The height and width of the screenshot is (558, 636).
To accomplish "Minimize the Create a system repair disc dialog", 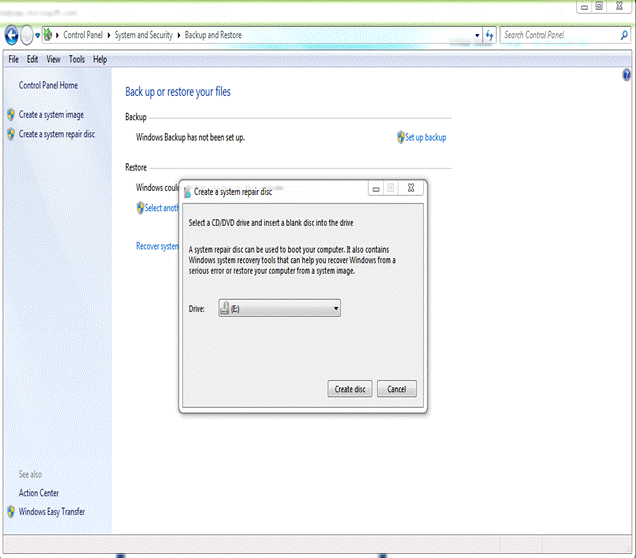I will pos(376,189).
